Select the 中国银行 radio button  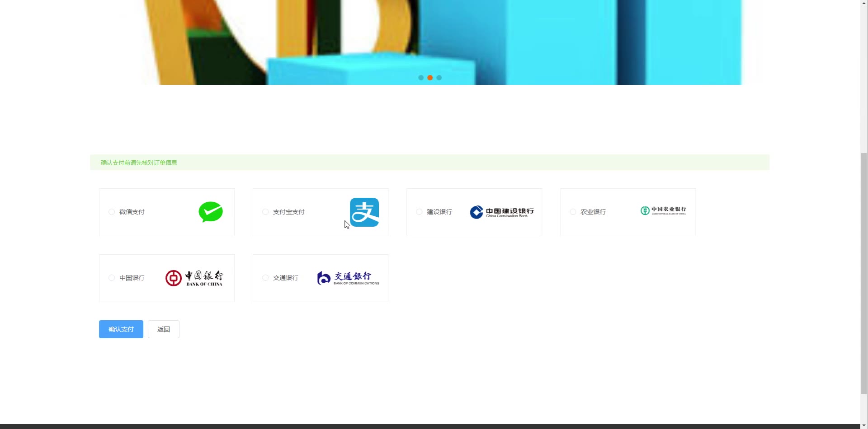point(112,278)
